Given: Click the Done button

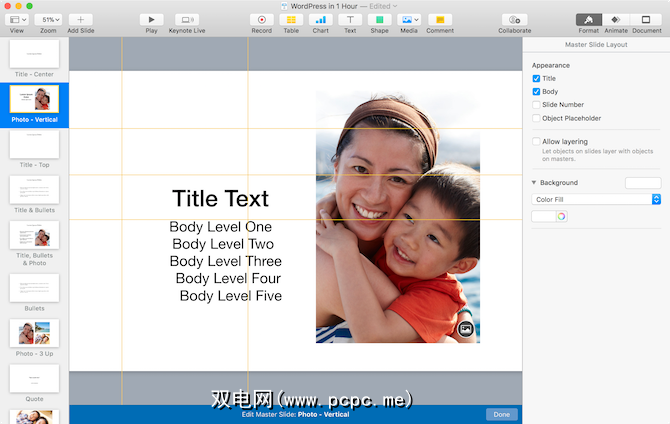Looking at the screenshot, I should [x=501, y=414].
